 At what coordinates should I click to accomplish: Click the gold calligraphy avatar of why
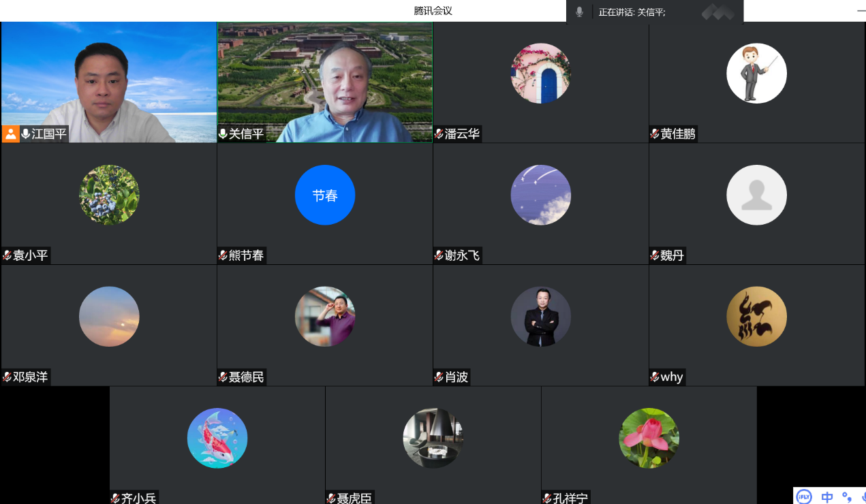coord(757,317)
